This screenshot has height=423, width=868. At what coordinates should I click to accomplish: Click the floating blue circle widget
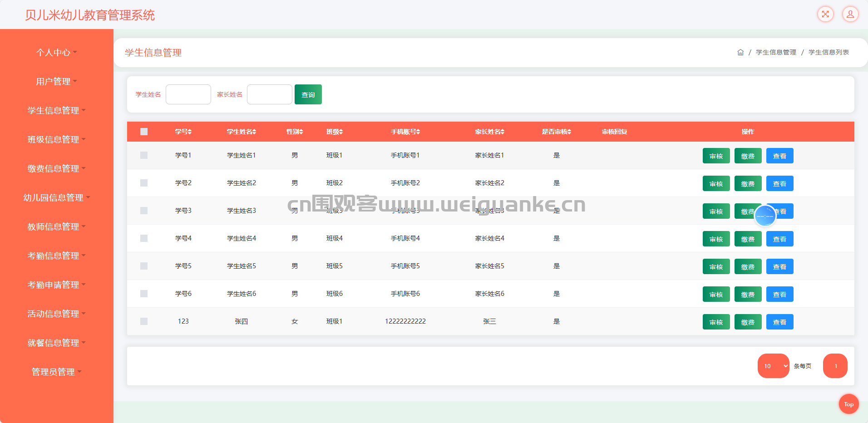(765, 216)
